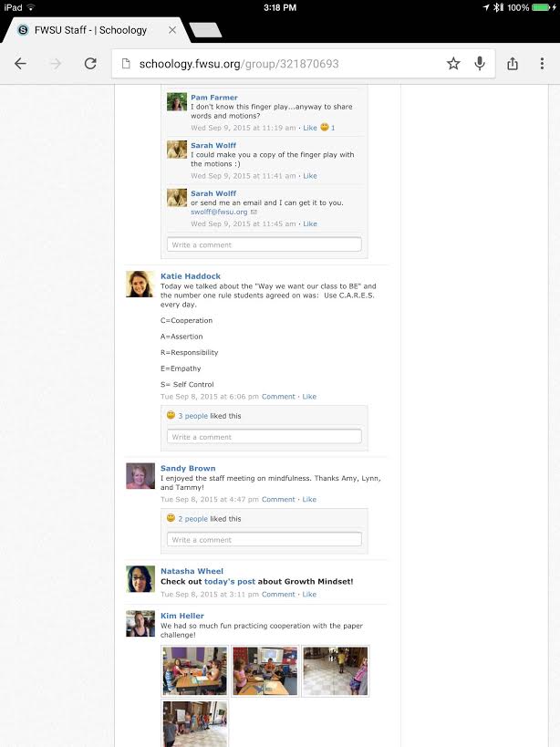560x747 pixels.
Task: Open the three-dot browser menu
Action: (x=542, y=63)
